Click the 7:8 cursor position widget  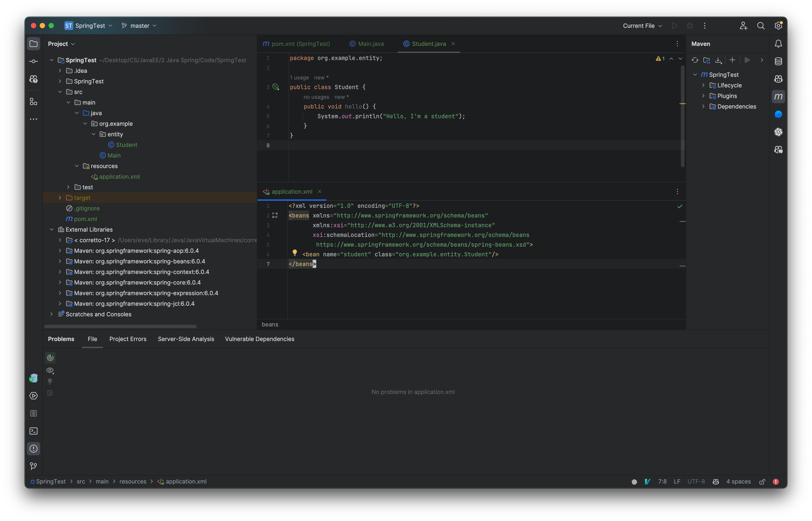662,482
